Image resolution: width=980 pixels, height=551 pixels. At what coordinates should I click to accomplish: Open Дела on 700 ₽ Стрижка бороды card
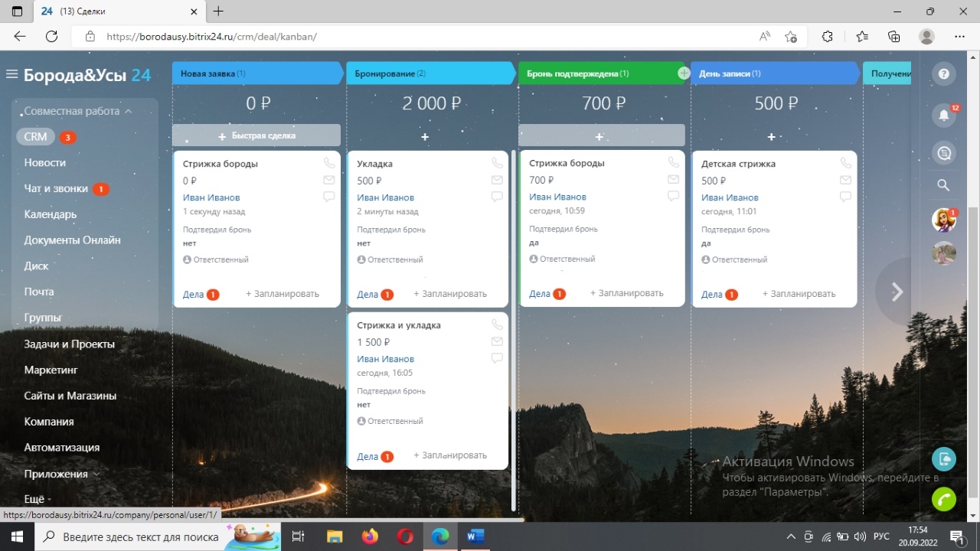pos(540,294)
